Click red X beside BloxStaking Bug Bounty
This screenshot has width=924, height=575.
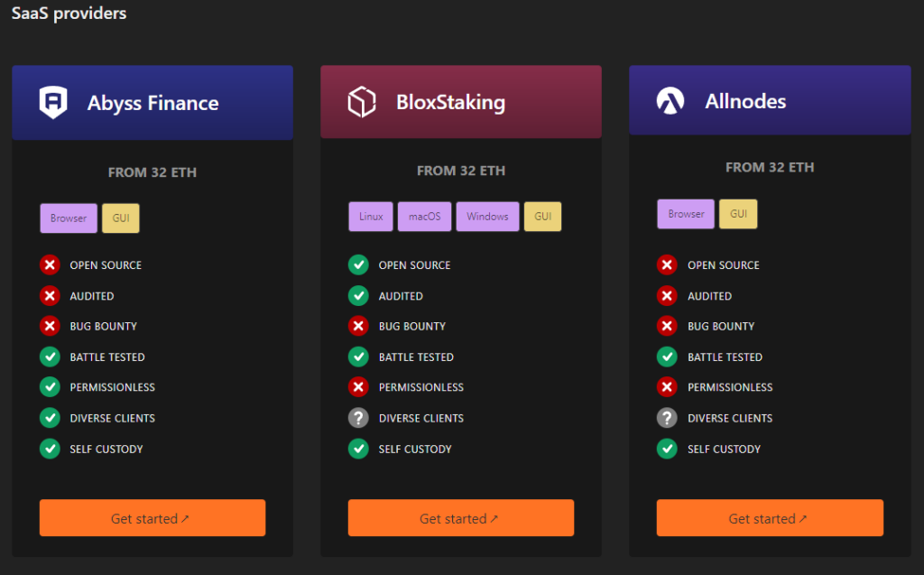(x=358, y=326)
